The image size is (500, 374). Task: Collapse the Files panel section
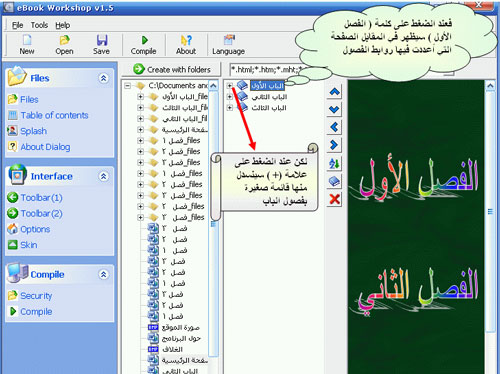(x=103, y=78)
